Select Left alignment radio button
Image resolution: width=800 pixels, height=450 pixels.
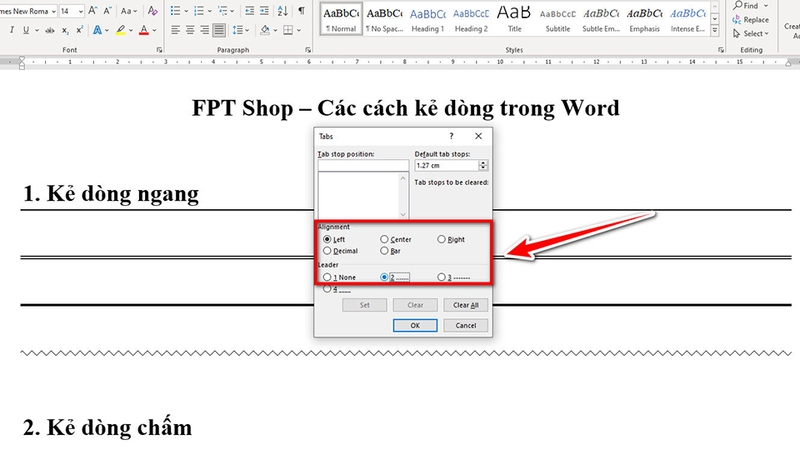tap(327, 239)
